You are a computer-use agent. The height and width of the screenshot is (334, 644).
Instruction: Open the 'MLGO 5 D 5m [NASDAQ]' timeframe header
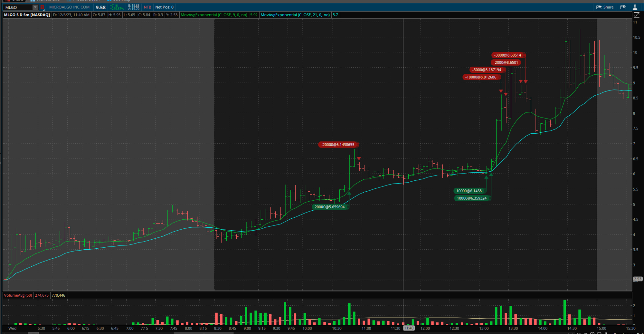pyautogui.click(x=27, y=14)
